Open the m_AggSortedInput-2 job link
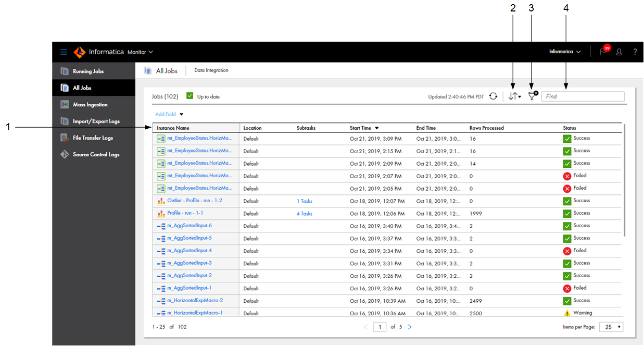 tap(190, 275)
